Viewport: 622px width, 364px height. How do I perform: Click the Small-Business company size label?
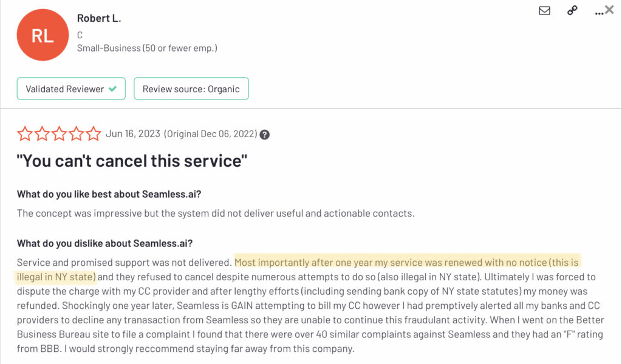(147, 49)
